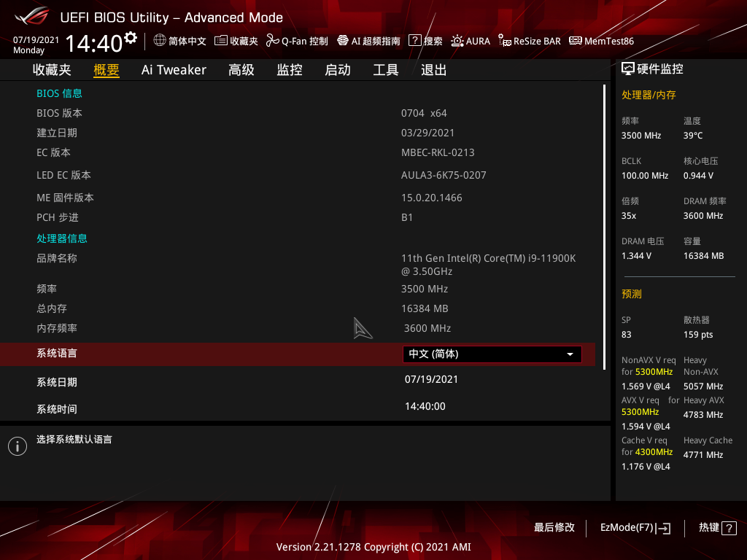Open the 工具 tab
This screenshot has width=747, height=560.
(x=386, y=70)
